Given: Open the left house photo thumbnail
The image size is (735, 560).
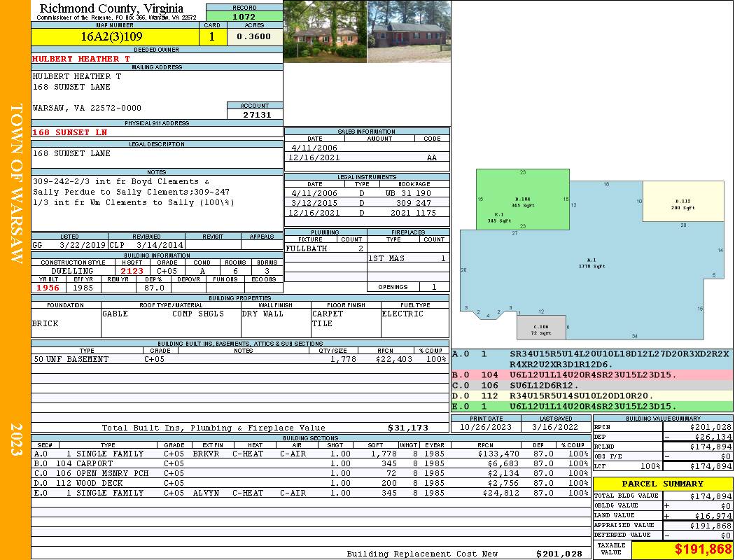Looking at the screenshot, I should tap(325, 31).
